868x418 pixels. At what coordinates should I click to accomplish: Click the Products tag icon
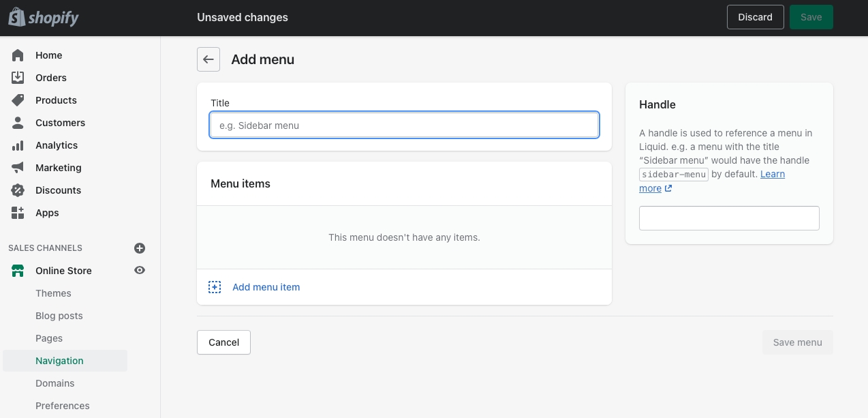(18, 100)
